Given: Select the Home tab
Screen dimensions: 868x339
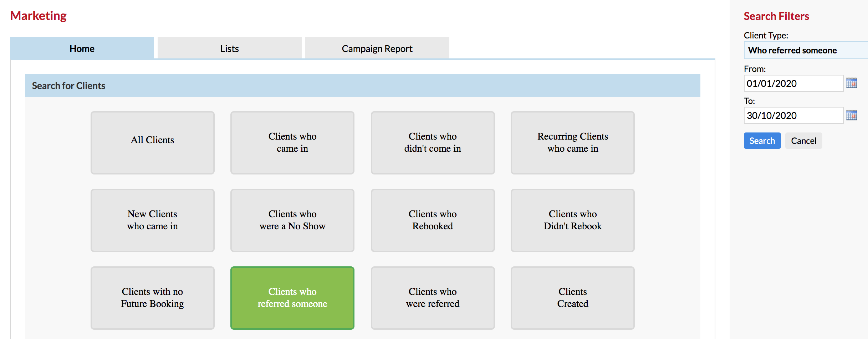Looking at the screenshot, I should click(x=82, y=48).
